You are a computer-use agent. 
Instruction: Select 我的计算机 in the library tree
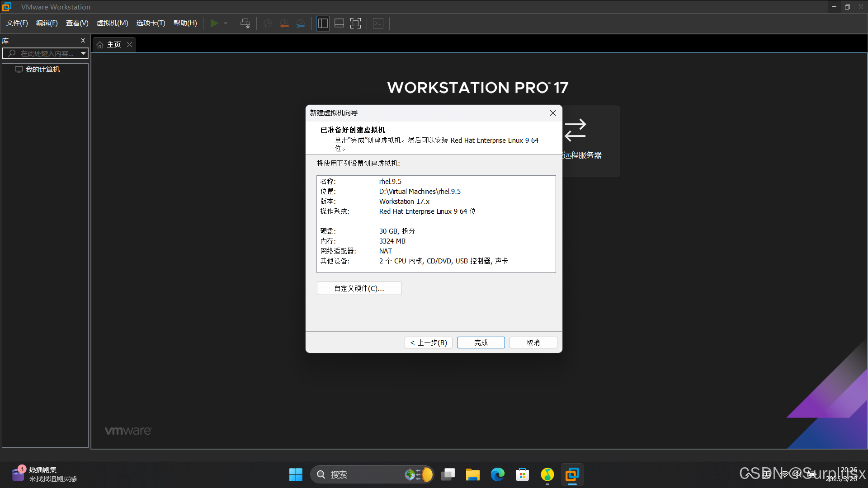42,69
